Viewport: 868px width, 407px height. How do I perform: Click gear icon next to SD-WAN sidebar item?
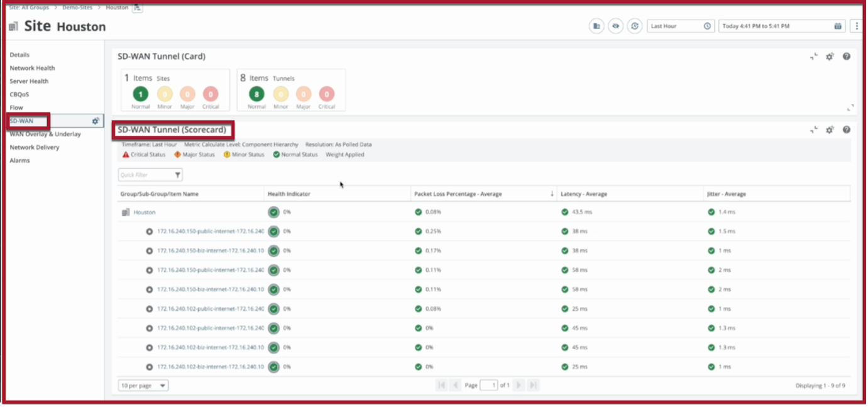click(96, 121)
